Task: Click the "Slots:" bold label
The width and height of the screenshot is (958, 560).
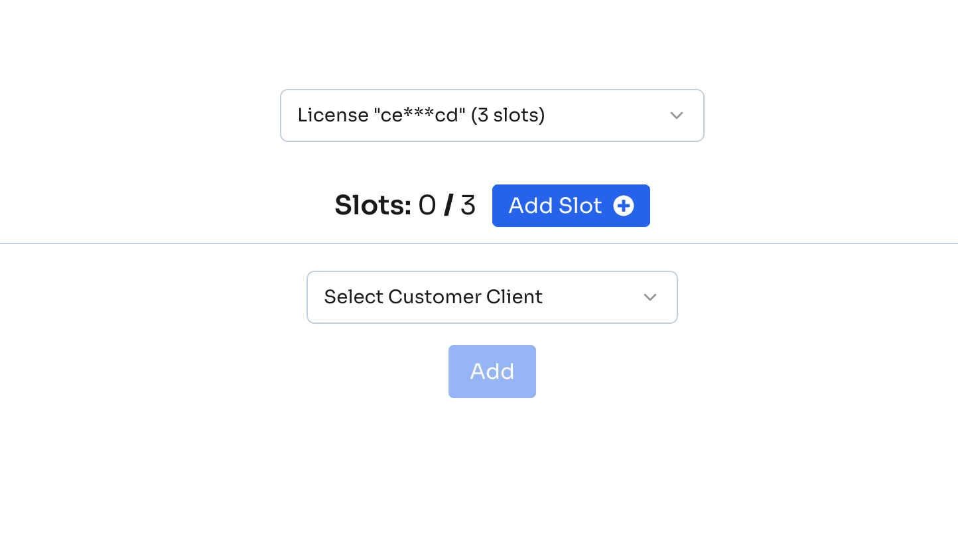Action: (x=373, y=206)
